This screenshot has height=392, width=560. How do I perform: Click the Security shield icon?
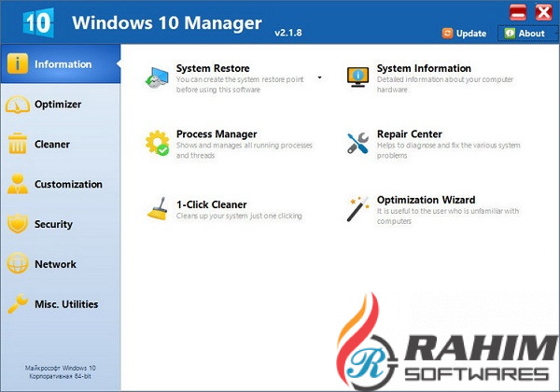(x=18, y=224)
